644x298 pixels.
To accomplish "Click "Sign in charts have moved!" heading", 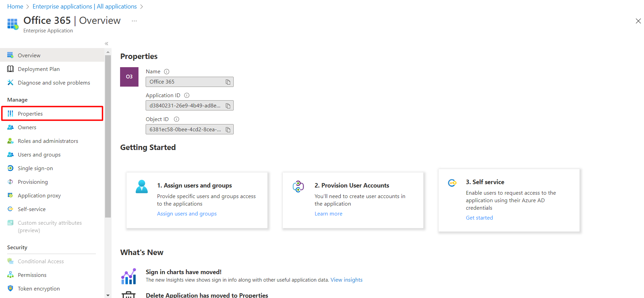I will tap(184, 272).
